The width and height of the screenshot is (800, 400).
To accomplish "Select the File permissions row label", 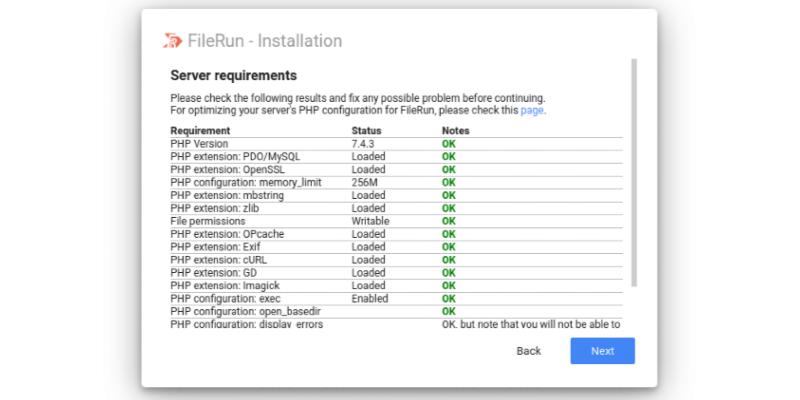I will [209, 220].
